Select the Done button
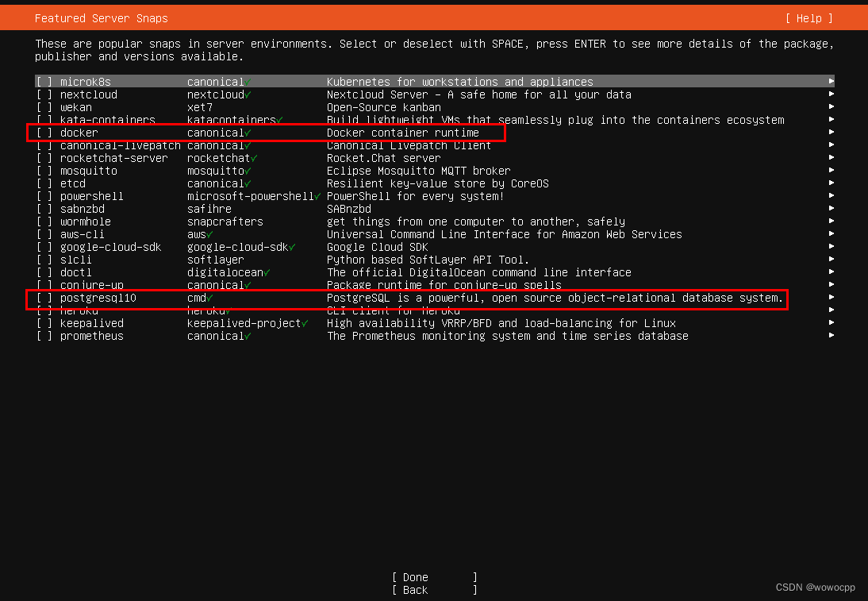 pos(435,577)
